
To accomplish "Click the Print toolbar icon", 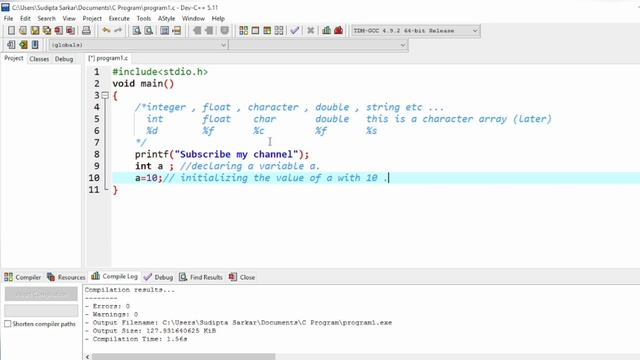I will [x=86, y=31].
